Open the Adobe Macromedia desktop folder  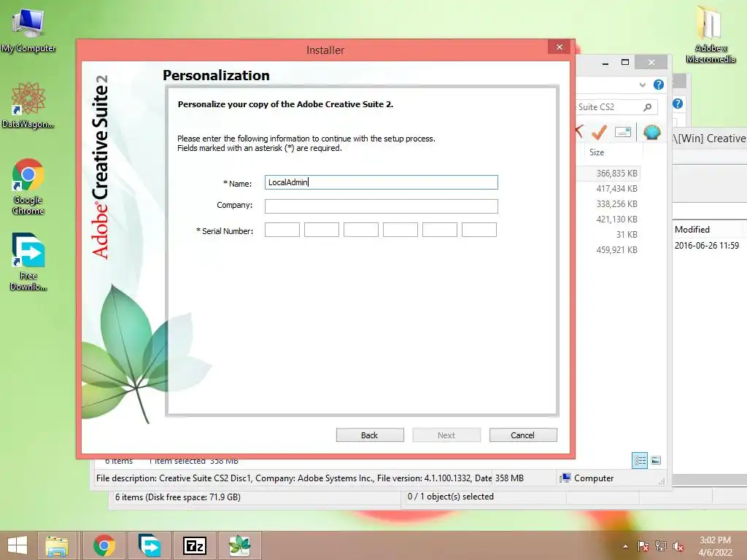pyautogui.click(x=711, y=34)
